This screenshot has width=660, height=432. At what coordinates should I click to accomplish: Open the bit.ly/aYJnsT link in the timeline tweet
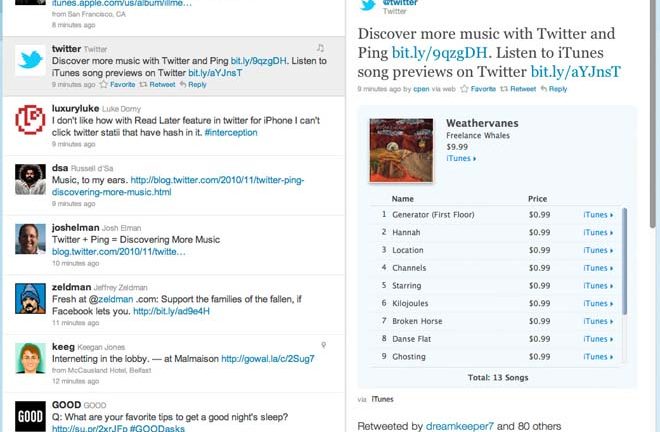(215, 73)
